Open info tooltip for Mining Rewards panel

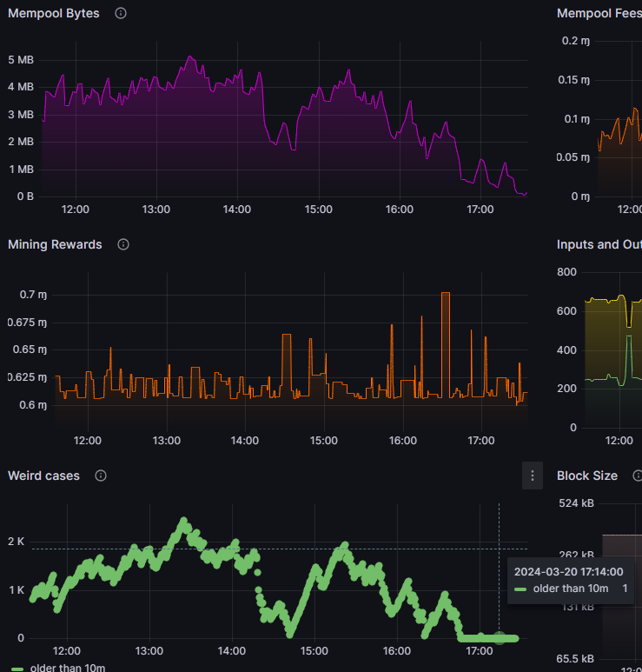point(123,244)
